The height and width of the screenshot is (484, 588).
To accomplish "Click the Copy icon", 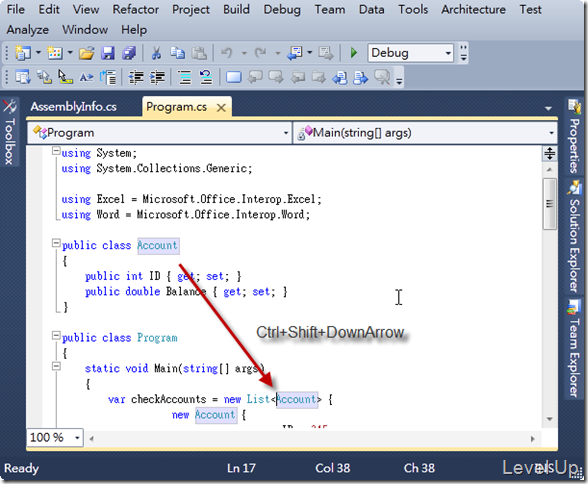I will pos(177,53).
